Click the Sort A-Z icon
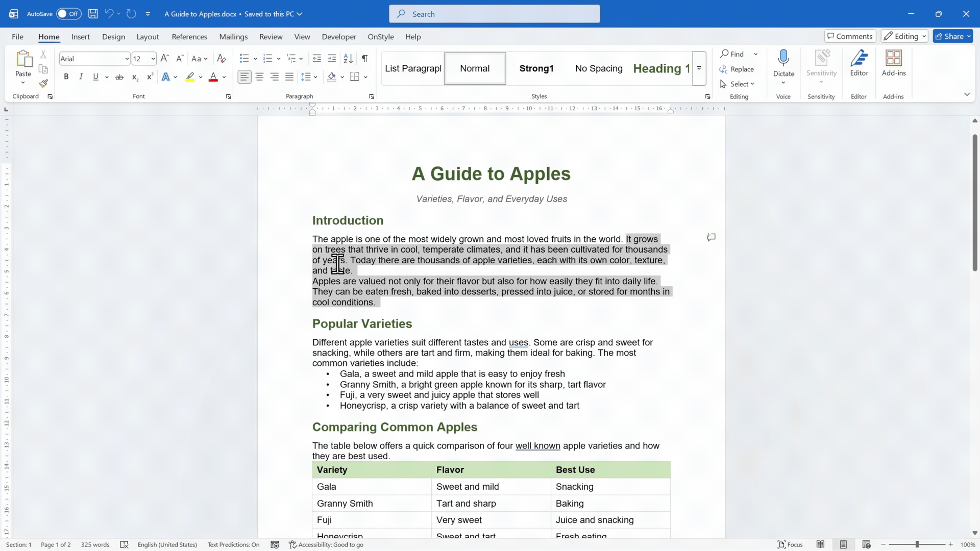Viewport: 980px width, 551px height. [x=348, y=59]
